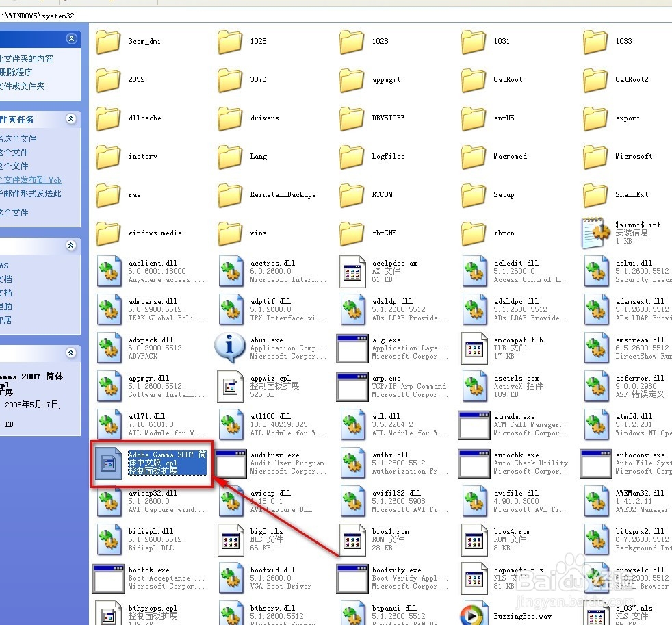Click the auditusr.exe application icon

click(231, 463)
